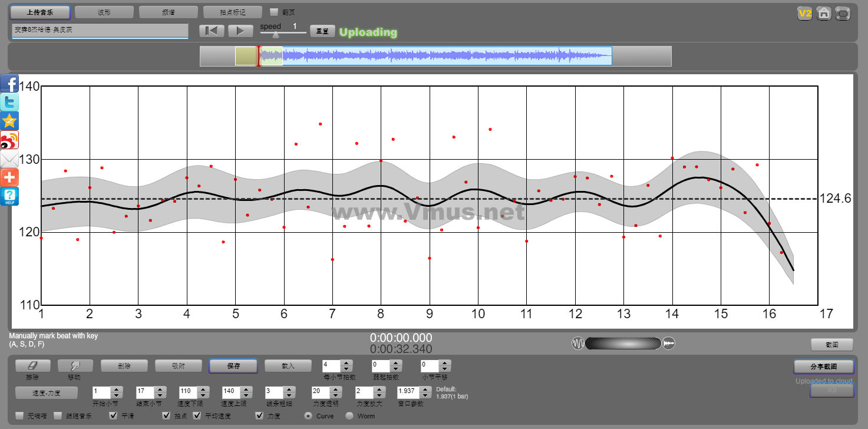
Task: Increase the 结束小节 end bar stepper
Action: point(160,389)
